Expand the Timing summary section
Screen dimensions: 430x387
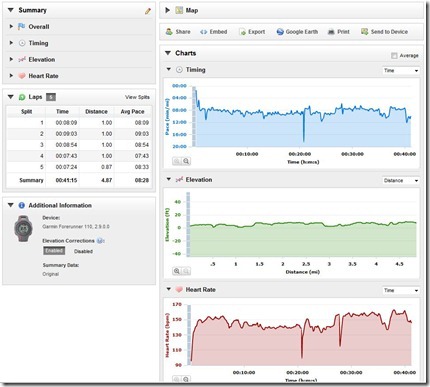(11, 43)
